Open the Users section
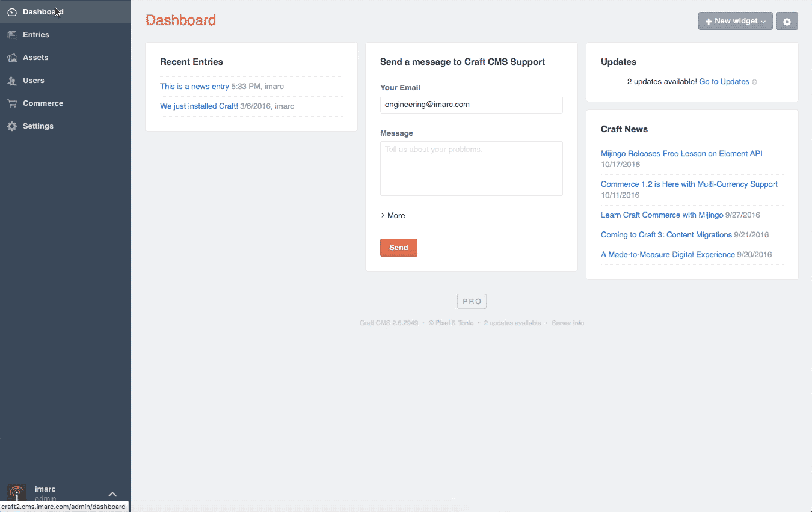812x512 pixels. (66, 81)
